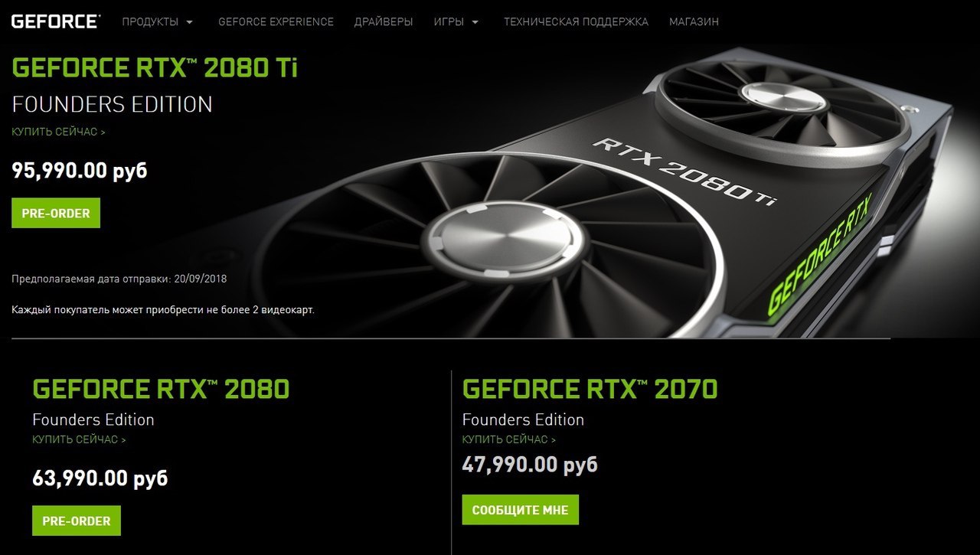Viewport: 980px width, 555px height.
Task: Click PRE-ORDER for RTX 2080 Ti
Action: [56, 214]
